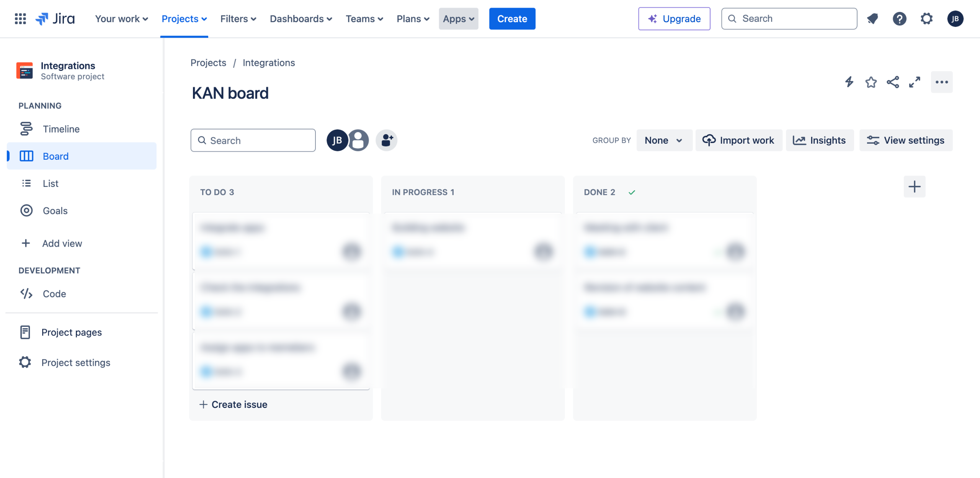Open the board's more actions ellipsis menu
Image resolution: width=980 pixels, height=478 pixels.
coord(941,82)
